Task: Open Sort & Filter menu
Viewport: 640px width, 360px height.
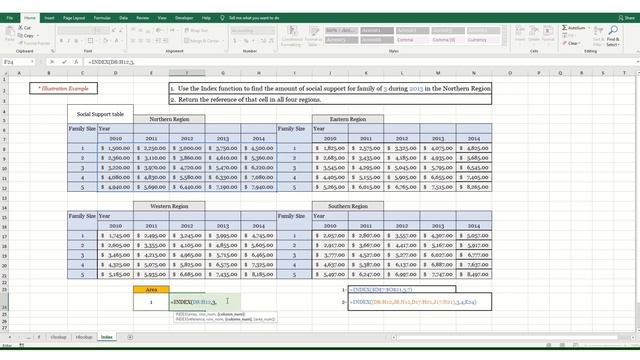Action: point(598,36)
